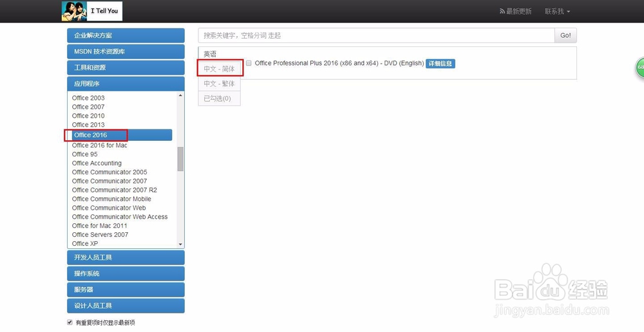Screen dimensions: 644x332
Task: Expand the 开发人员工具 category
Action: point(126,258)
